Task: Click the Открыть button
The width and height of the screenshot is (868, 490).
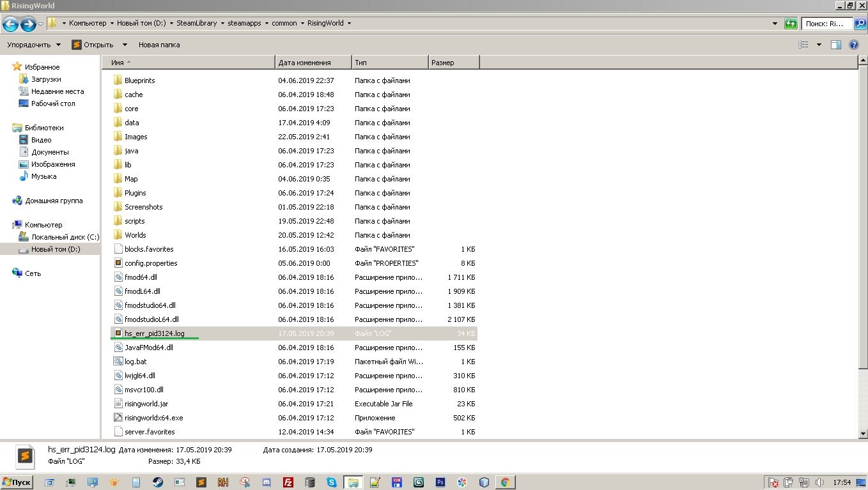Action: [x=93, y=45]
